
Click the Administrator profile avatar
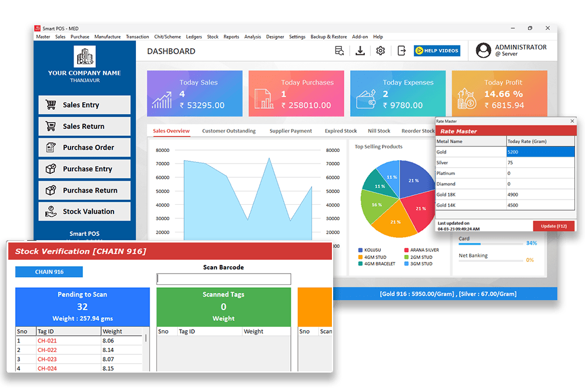(483, 51)
